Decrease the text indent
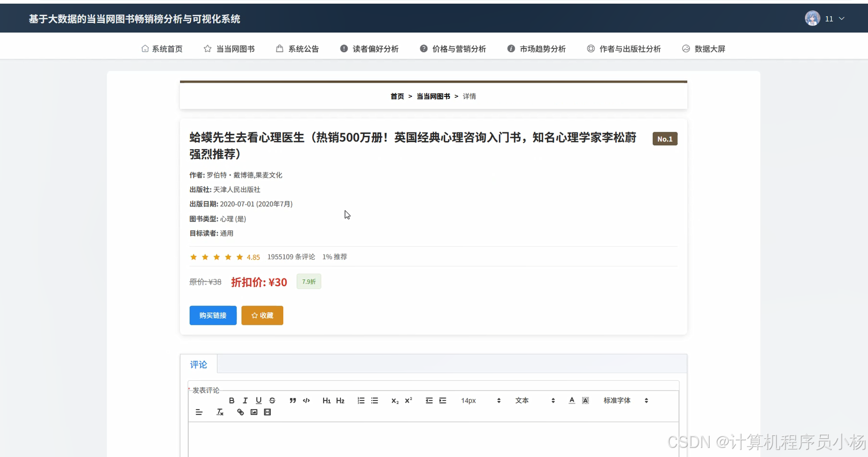Screen dimensions: 868x457 tap(429, 401)
